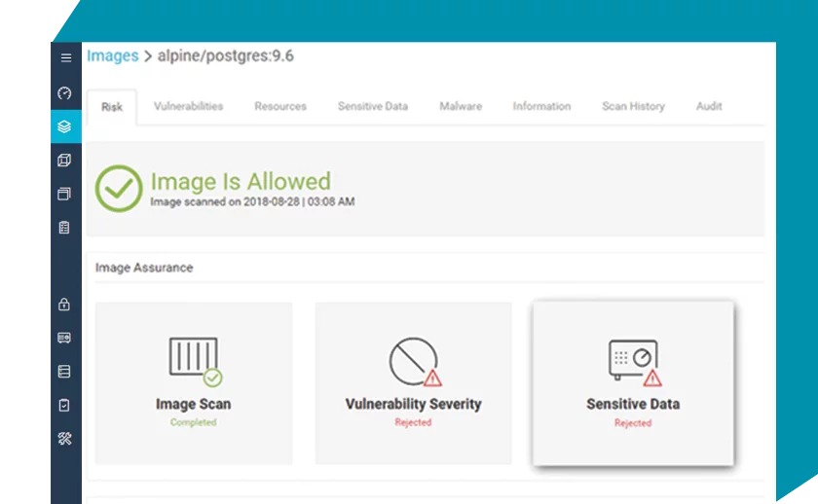Select the Risk tab
818x504 pixels.
point(112,107)
